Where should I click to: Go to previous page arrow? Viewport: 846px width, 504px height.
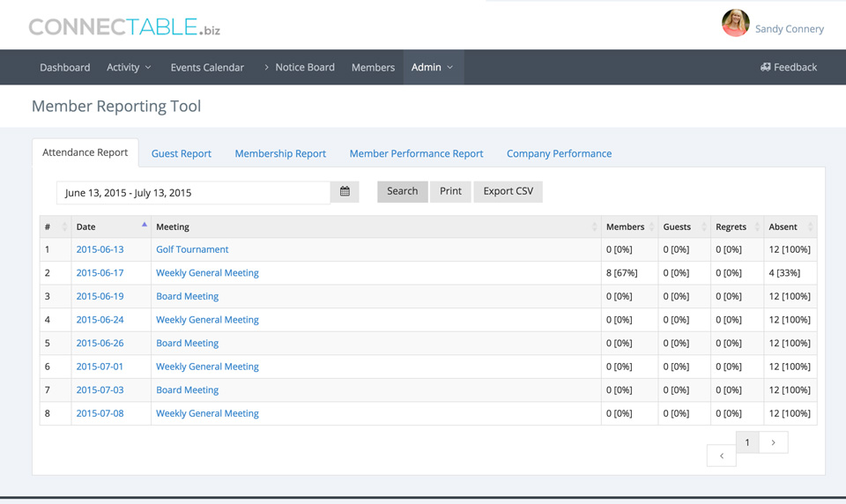coord(721,456)
